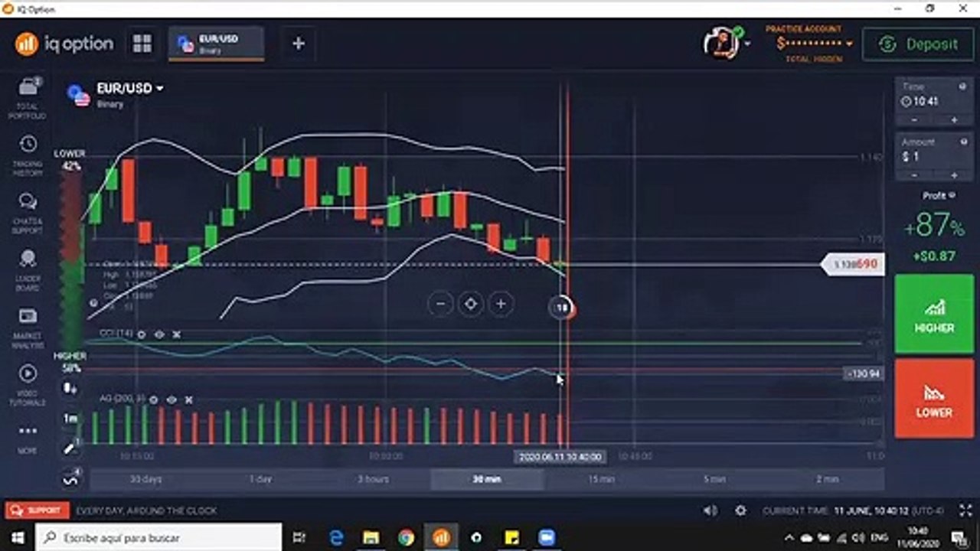The image size is (980, 551).
Task: Toggle CCI (14) indicator visibility
Action: [159, 334]
